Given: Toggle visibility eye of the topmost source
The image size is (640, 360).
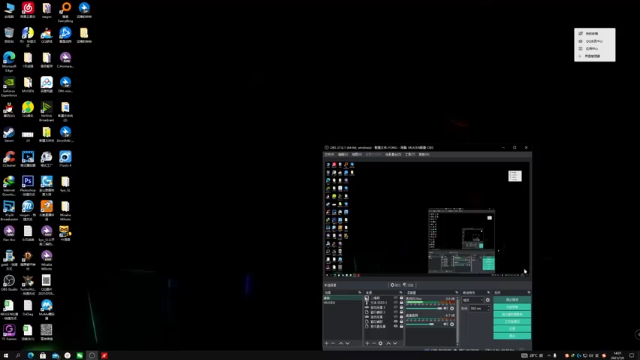Looking at the screenshot, I should 396,298.
